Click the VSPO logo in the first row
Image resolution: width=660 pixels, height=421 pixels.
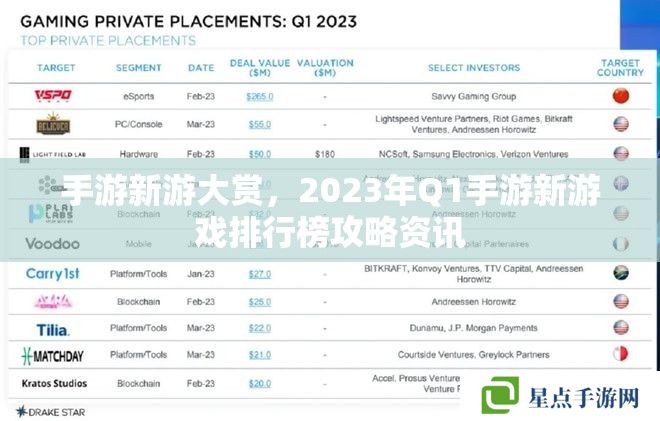pos(53,96)
